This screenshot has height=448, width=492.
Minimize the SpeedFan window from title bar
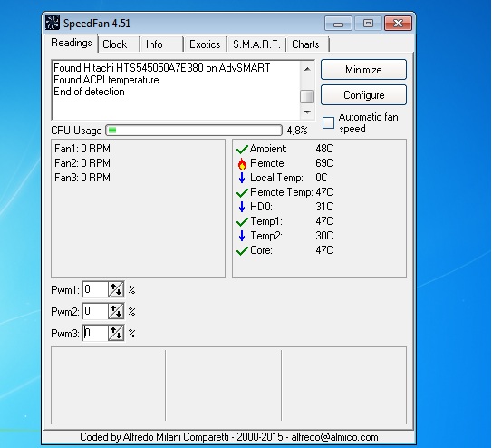click(x=338, y=24)
